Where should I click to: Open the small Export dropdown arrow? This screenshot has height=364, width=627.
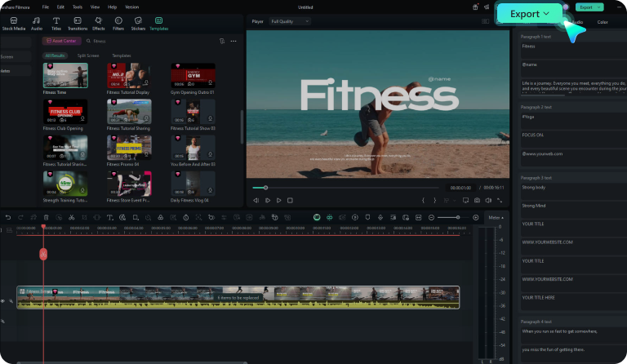tap(598, 7)
